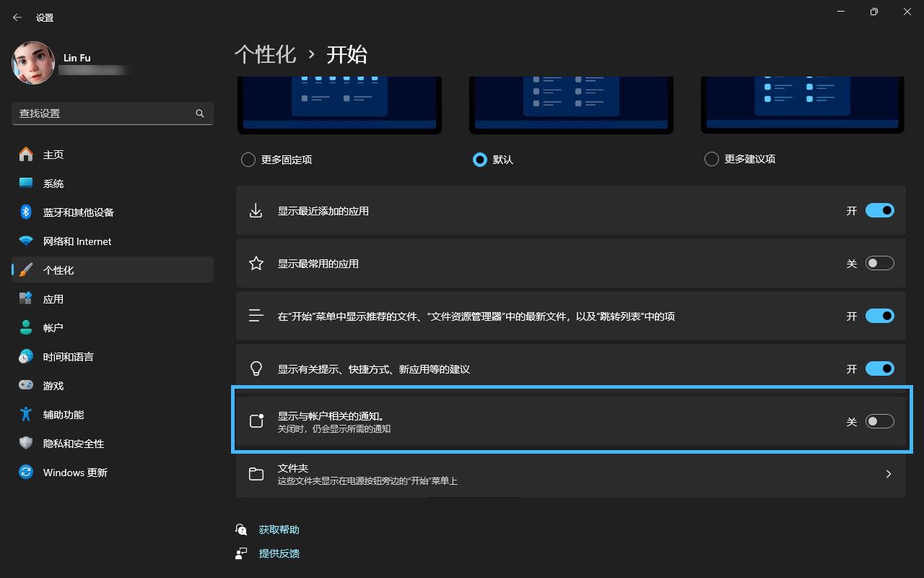Click the list icon for recommended files
924x578 pixels.
click(x=256, y=316)
